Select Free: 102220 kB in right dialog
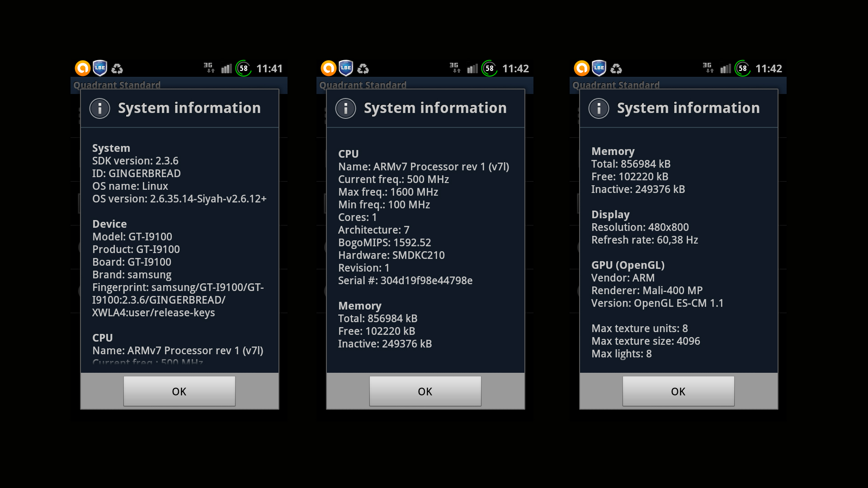The width and height of the screenshot is (868, 488). tap(630, 177)
